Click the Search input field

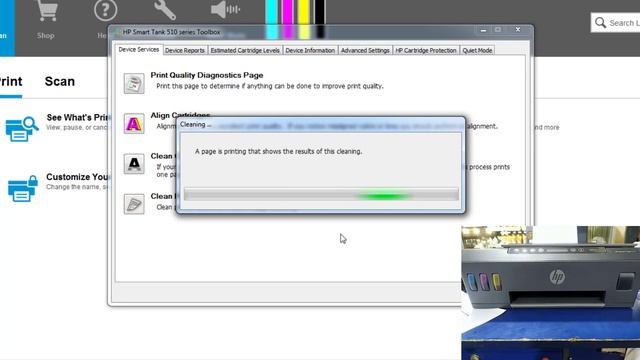(616, 22)
